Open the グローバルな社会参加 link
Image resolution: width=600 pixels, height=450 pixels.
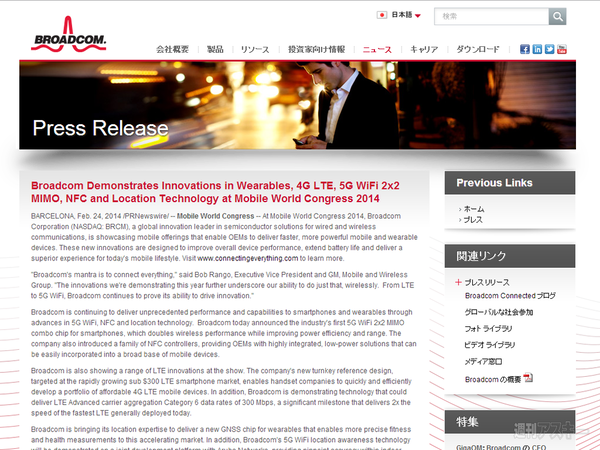(499, 312)
